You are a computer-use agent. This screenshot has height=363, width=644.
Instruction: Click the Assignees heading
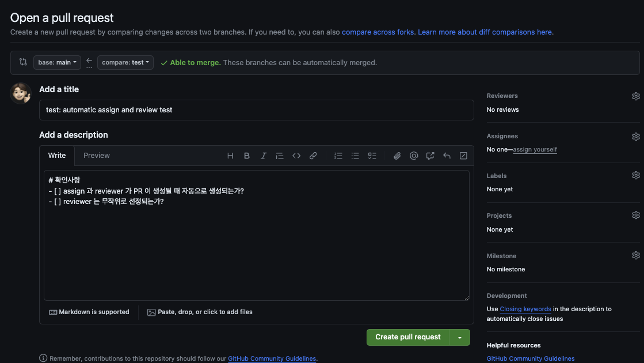502,136
